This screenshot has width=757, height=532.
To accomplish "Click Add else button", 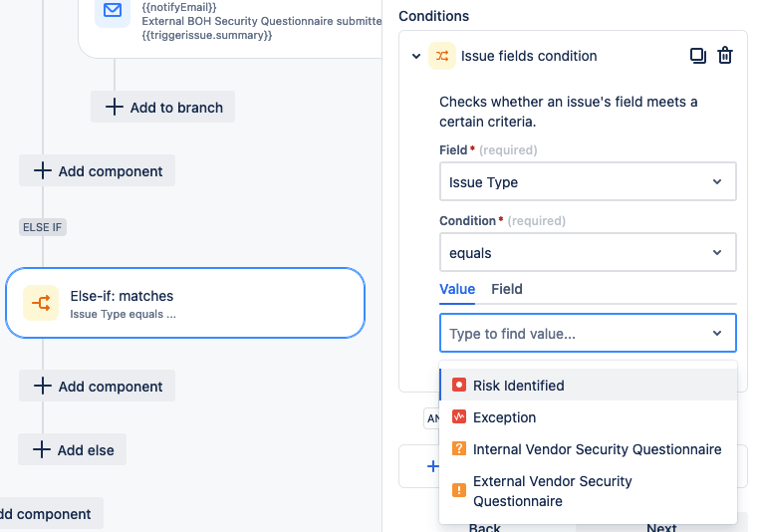I will pyautogui.click(x=73, y=450).
